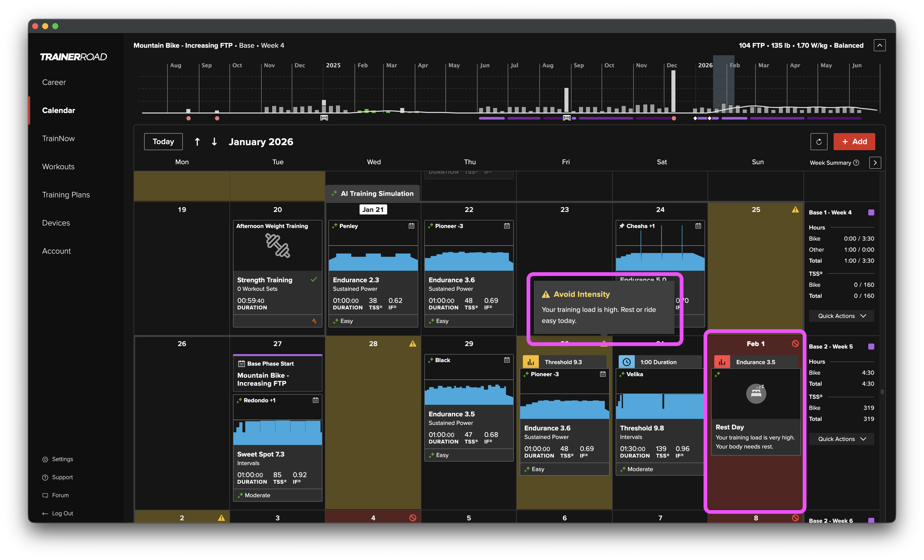Click the Rest Day sleeping bed icon
Image resolution: width=924 pixels, height=560 pixels.
[756, 394]
